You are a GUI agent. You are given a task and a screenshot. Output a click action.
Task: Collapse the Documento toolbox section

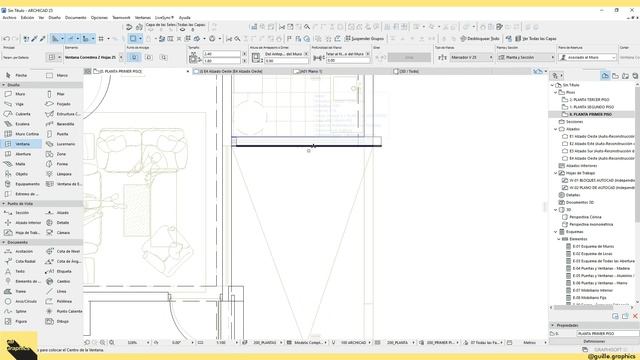[x=4, y=242]
